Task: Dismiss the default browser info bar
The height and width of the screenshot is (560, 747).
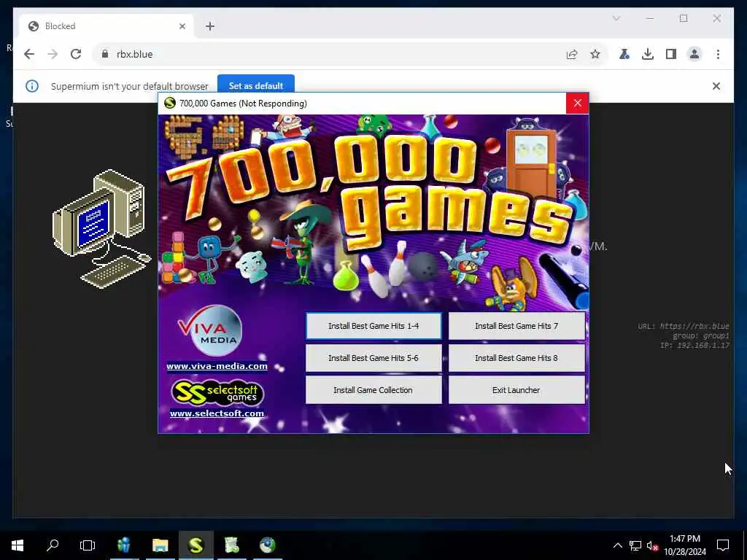Action: coord(716,86)
